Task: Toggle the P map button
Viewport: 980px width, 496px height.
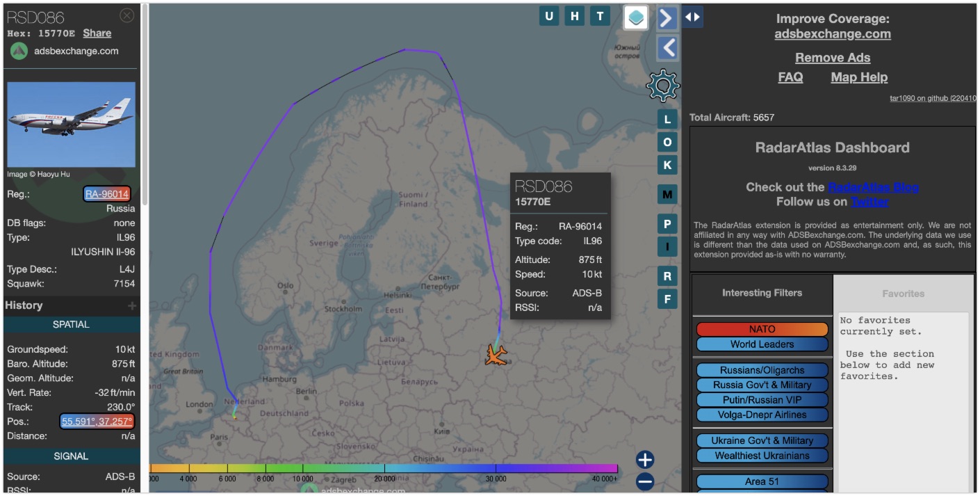Action: point(667,223)
